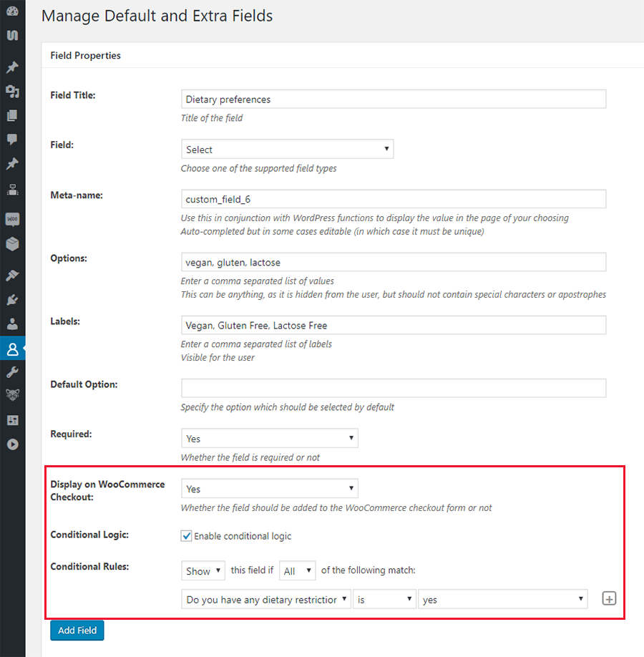
Task: Click the Media library sidebar icon
Action: tap(12, 91)
